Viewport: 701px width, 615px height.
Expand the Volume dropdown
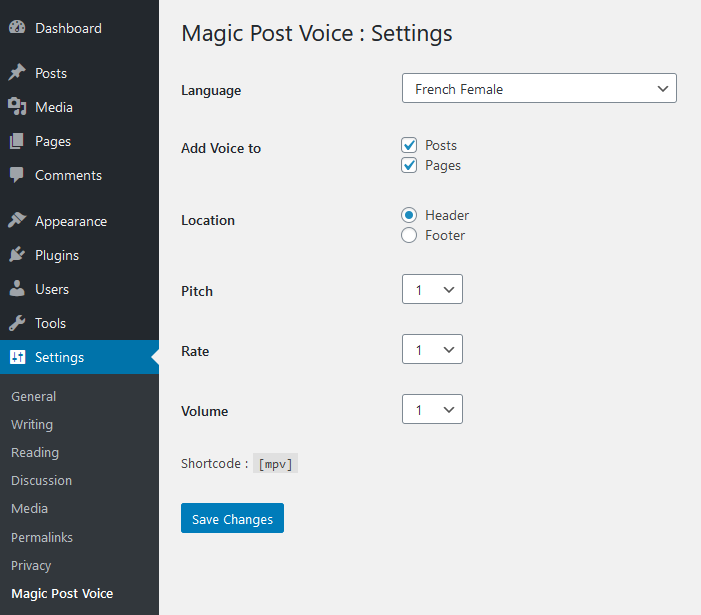point(432,409)
